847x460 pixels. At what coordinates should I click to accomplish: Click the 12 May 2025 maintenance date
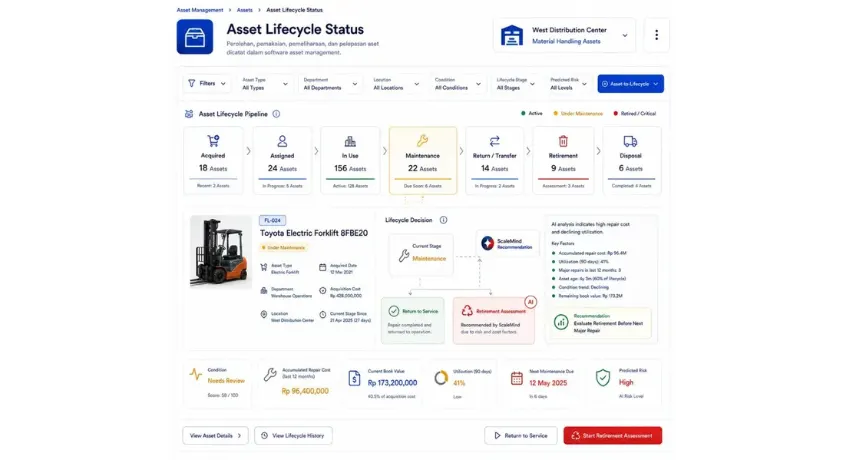(548, 383)
